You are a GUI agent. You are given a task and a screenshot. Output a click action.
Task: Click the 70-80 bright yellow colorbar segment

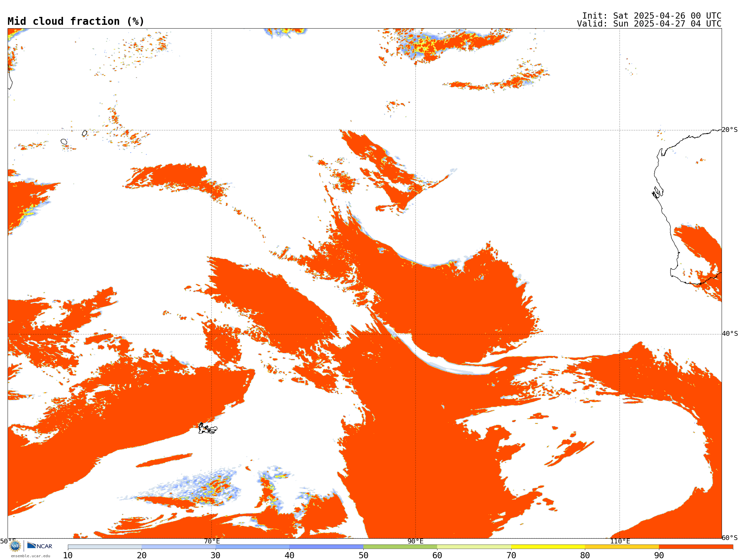548,547
